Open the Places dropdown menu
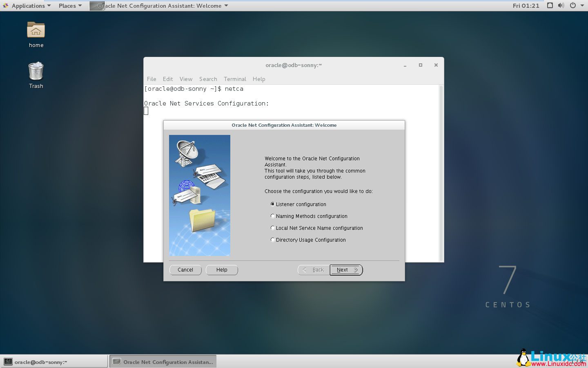The width and height of the screenshot is (588, 368). [x=70, y=6]
